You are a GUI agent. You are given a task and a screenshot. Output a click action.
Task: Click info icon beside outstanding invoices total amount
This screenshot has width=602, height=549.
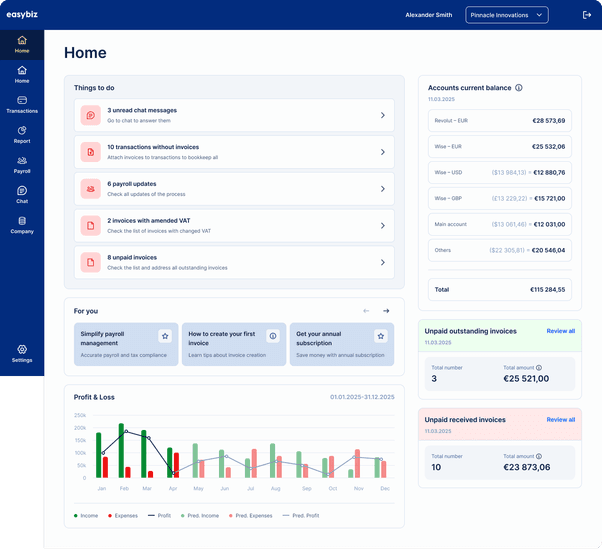[539, 368]
